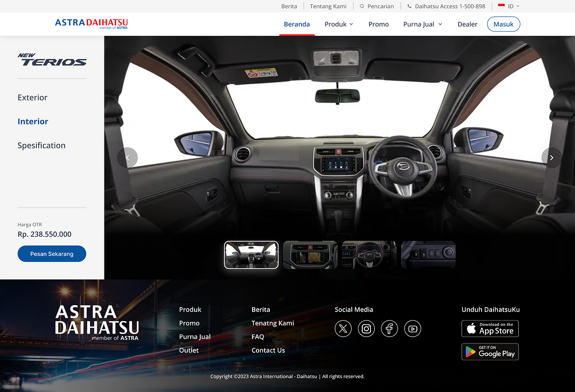Click the Social Media heading
Image resolution: width=575 pixels, height=392 pixels.
coord(354,310)
